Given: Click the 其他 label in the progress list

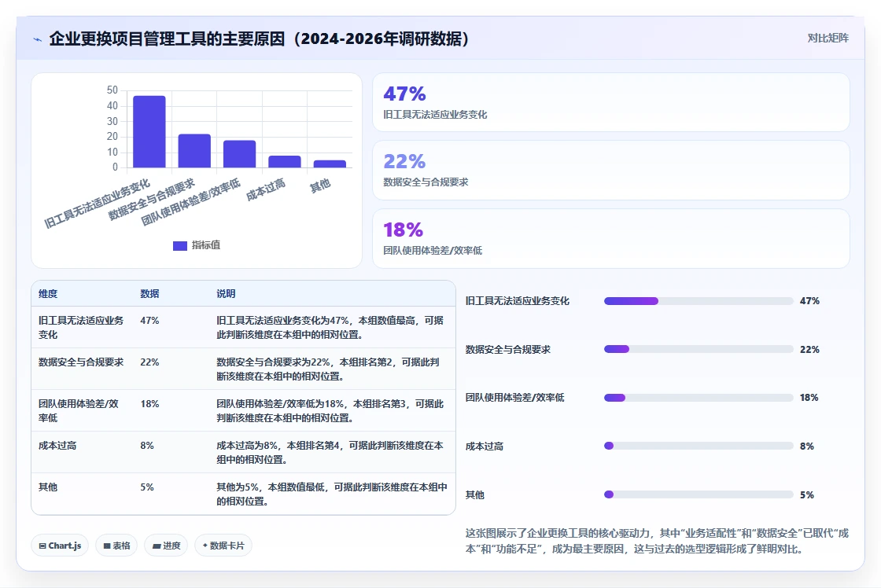Looking at the screenshot, I should coord(475,494).
